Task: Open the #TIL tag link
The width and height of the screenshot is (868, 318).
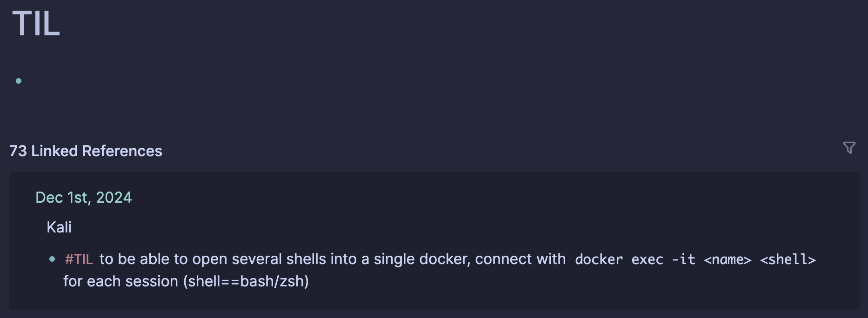Action: [x=79, y=259]
